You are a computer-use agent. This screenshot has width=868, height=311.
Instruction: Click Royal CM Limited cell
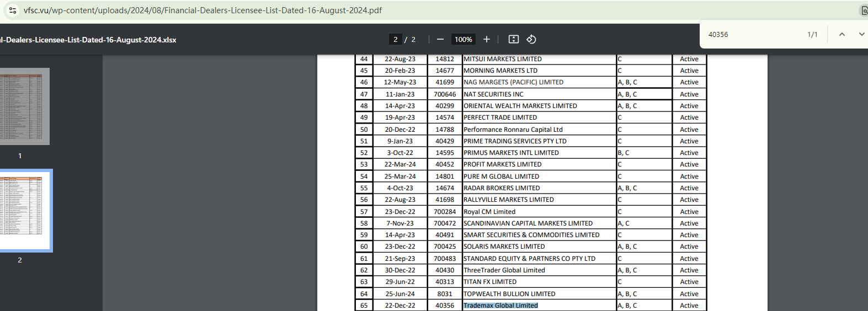539,212
